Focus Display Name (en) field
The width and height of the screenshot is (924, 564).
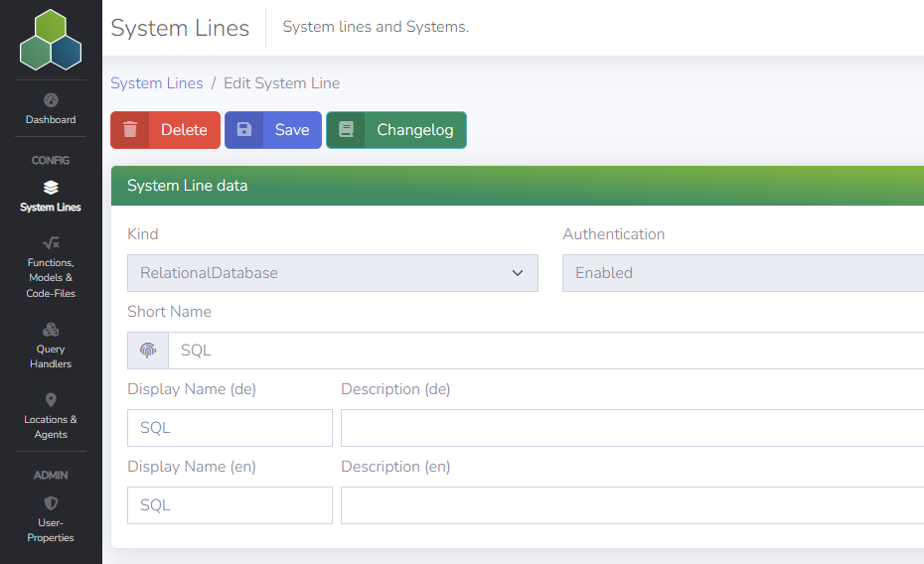point(230,505)
